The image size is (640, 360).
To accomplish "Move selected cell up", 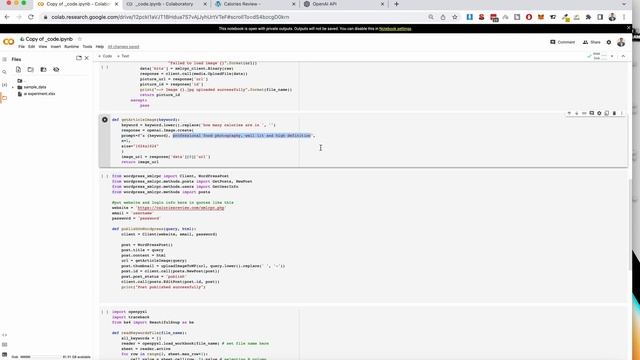I will coord(569,113).
